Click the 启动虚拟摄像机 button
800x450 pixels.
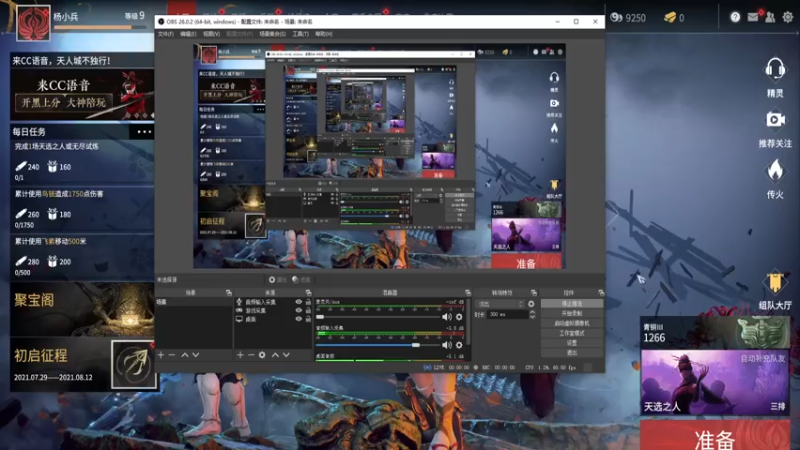click(x=571, y=323)
